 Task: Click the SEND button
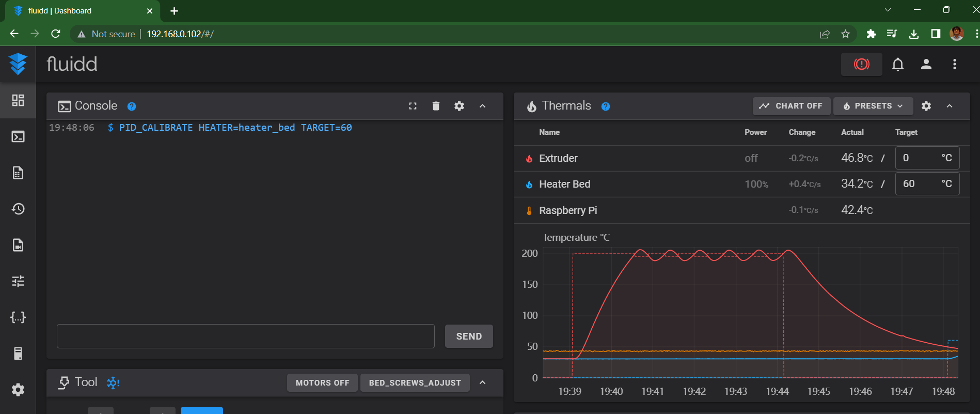[469, 336]
